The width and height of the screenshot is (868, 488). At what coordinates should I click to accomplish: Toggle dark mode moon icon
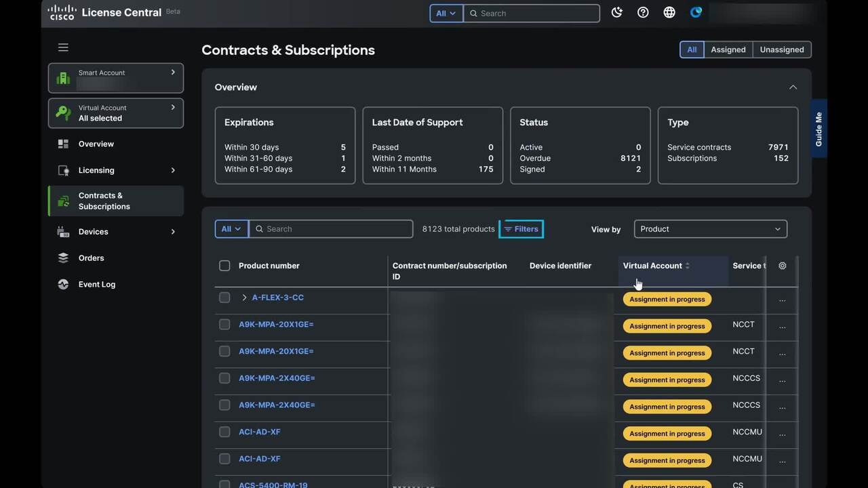(616, 12)
